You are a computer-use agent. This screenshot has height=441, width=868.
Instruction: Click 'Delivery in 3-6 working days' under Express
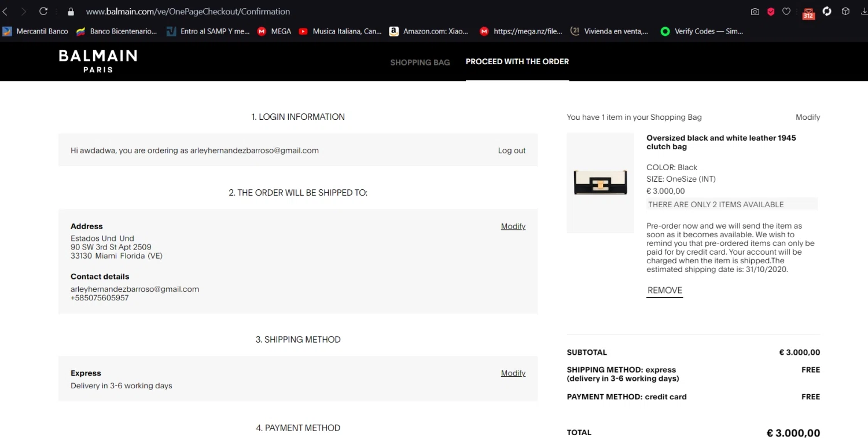click(x=122, y=386)
